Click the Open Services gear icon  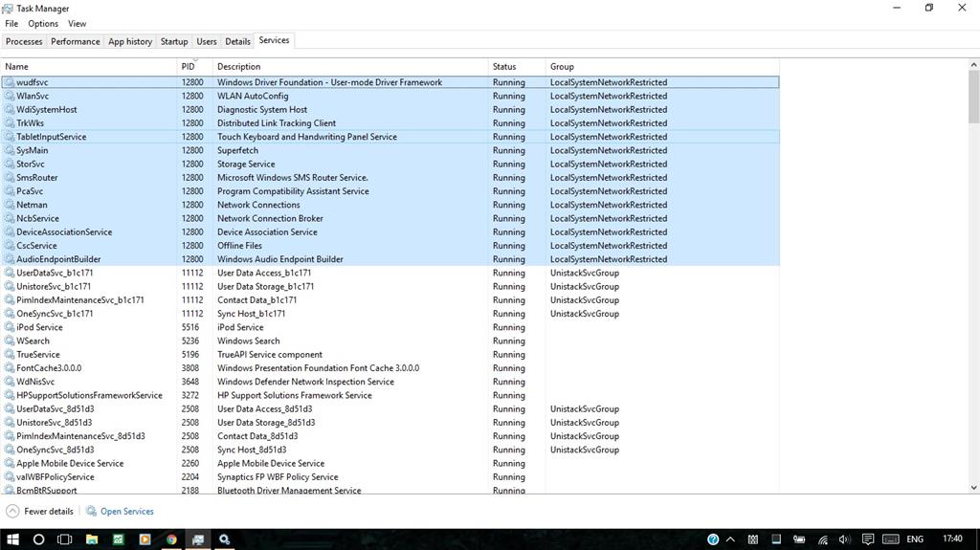tap(91, 511)
